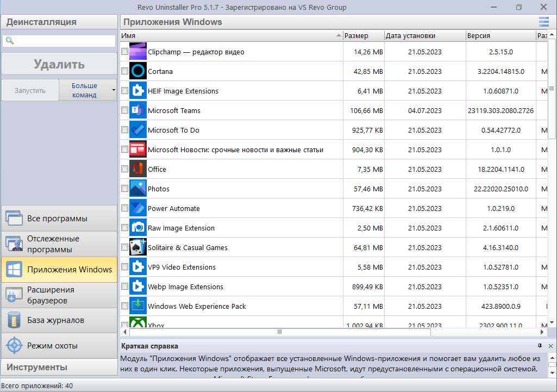Click the help panel scroll-down arrow
The width and height of the screenshot is (557, 392).
pyautogui.click(x=552, y=373)
